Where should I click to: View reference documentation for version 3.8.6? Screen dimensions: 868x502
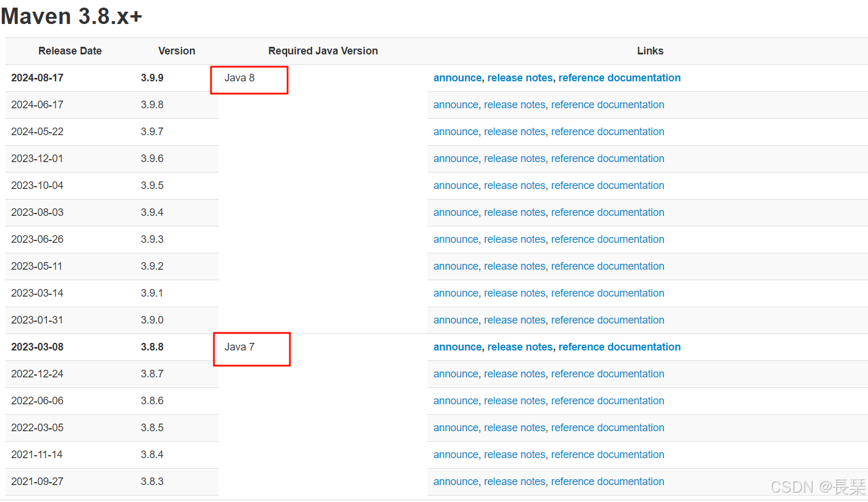(607, 400)
